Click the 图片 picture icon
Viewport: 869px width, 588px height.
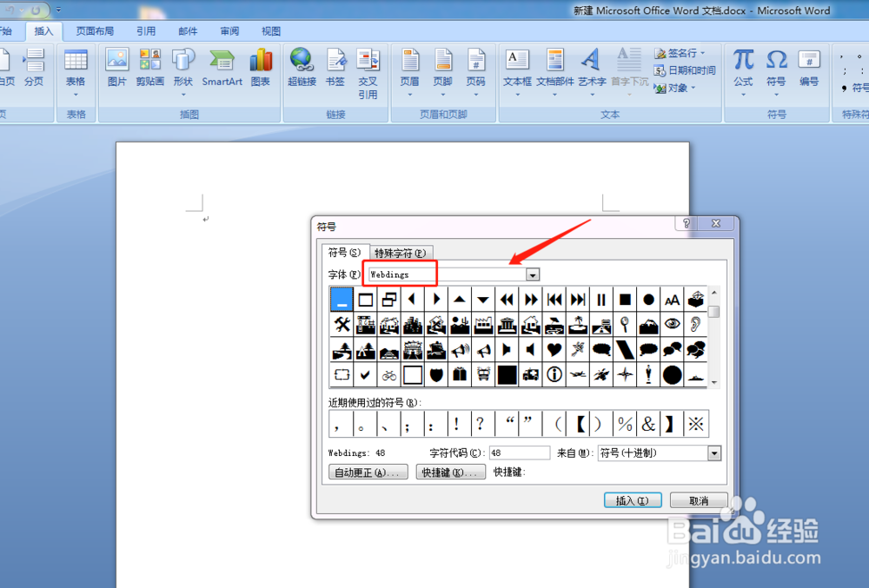coord(117,68)
